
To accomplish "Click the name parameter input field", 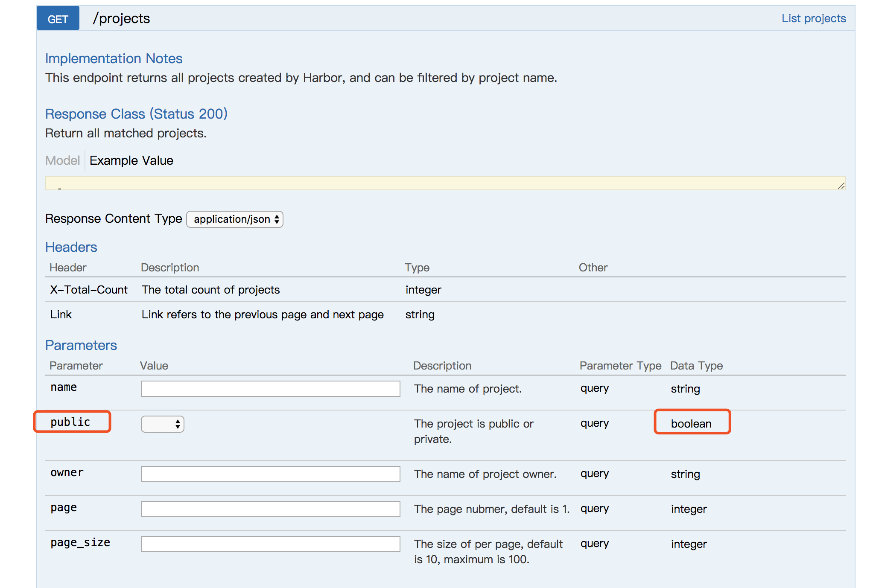I will point(270,389).
